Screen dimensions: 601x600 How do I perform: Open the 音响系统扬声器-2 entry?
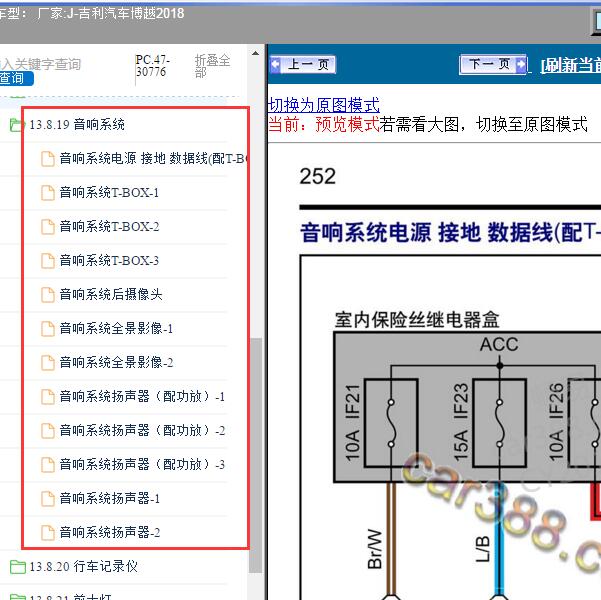point(110,533)
